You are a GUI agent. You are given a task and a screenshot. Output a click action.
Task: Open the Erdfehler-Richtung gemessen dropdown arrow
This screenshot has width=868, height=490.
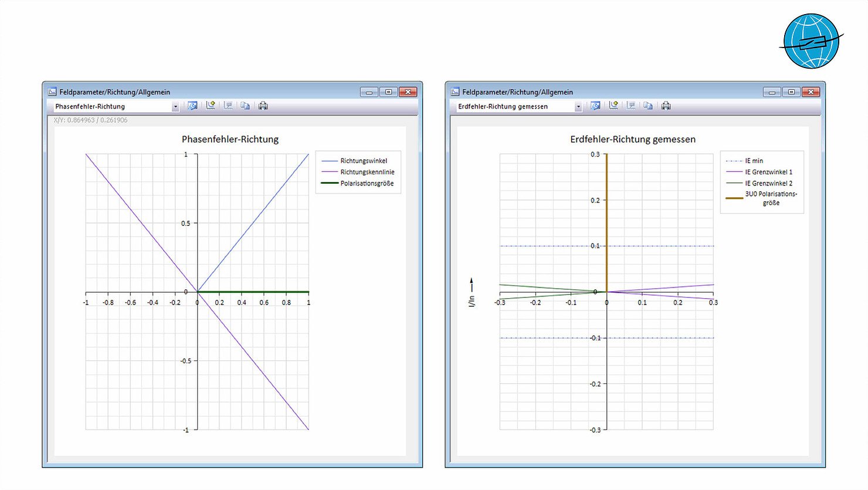[578, 107]
